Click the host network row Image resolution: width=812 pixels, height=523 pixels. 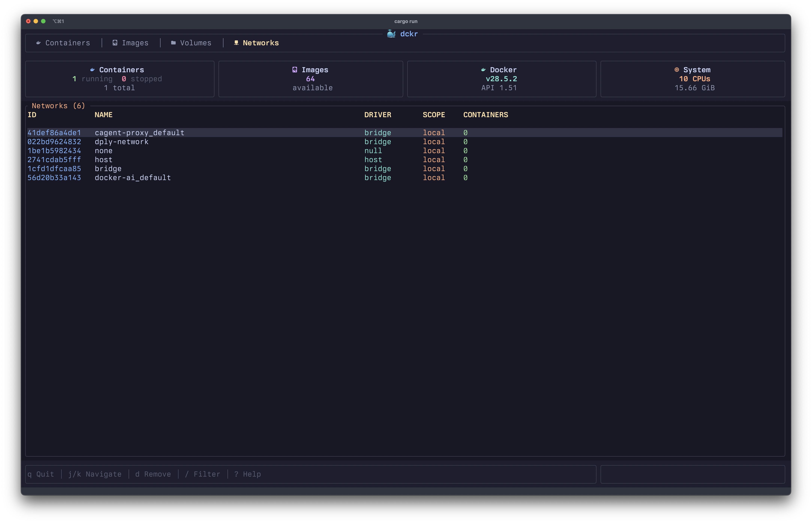pos(103,160)
